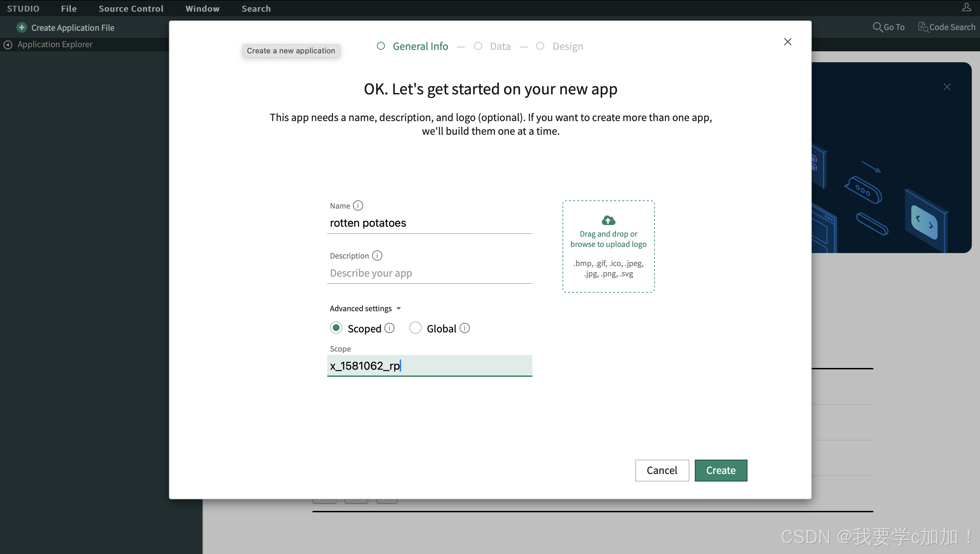Open the Source Control menu

pyautogui.click(x=131, y=8)
